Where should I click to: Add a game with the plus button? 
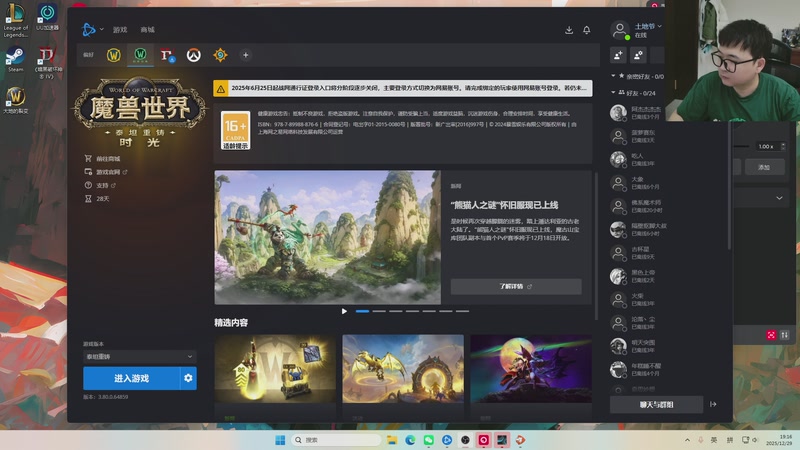(245, 55)
